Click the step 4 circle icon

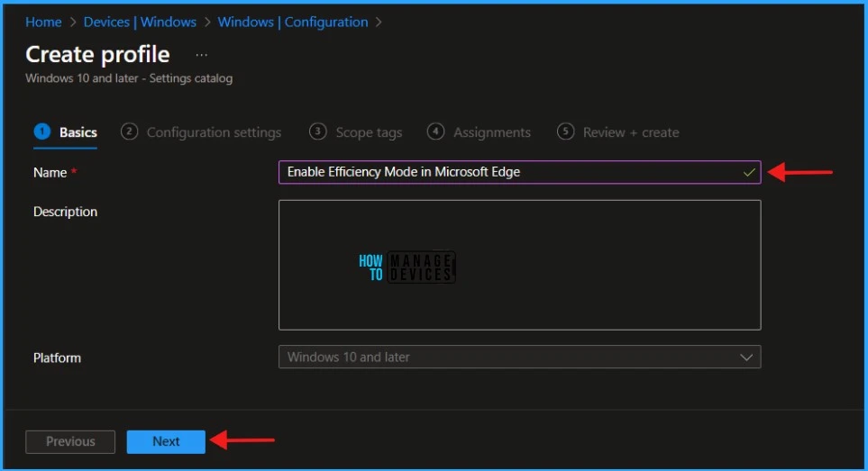[435, 131]
